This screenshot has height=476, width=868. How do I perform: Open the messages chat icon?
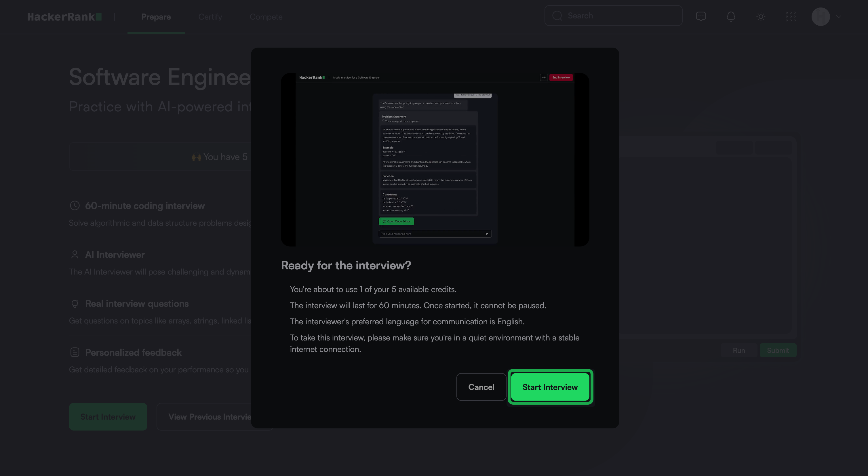(x=701, y=16)
